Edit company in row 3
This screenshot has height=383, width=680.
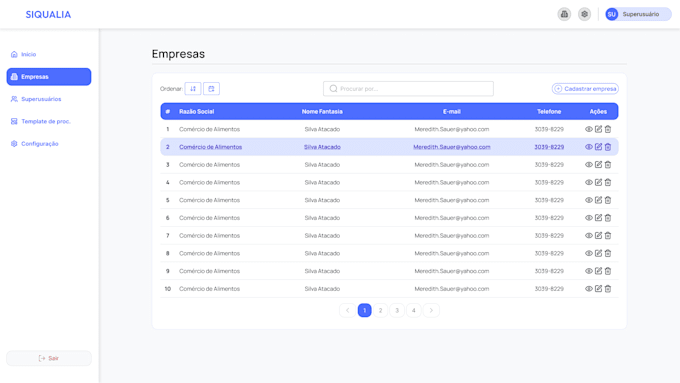click(x=598, y=165)
